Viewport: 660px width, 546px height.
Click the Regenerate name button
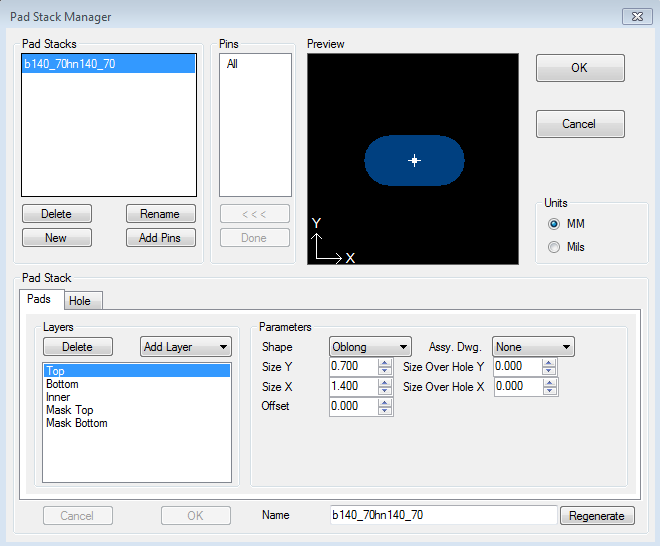coord(597,516)
